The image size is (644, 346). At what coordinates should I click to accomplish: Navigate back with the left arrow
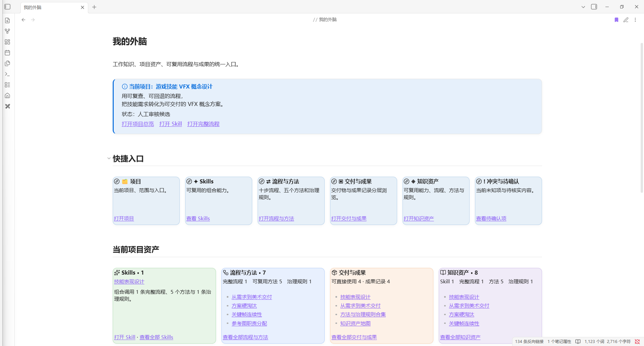point(23,20)
